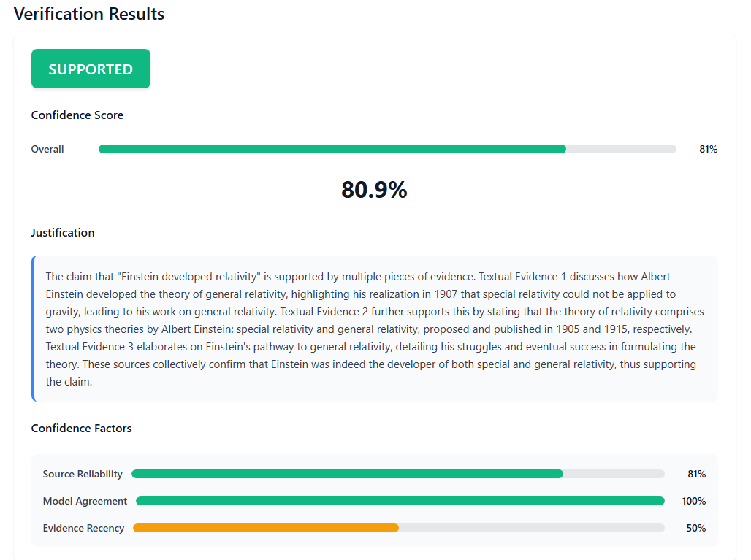Select the 80.9% confidence score text
The image size is (751, 560).
coord(373,190)
